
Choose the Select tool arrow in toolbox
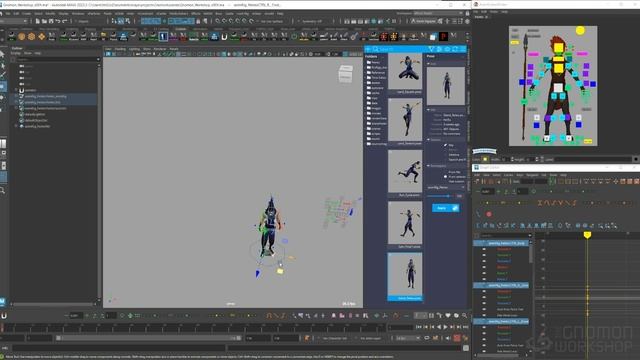3,54
